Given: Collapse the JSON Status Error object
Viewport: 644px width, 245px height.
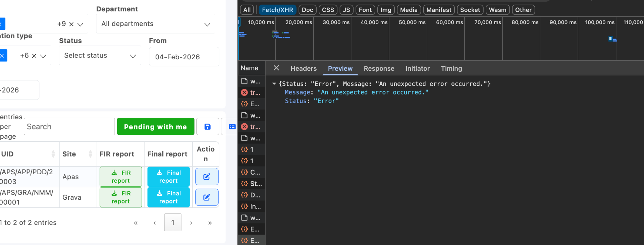Looking at the screenshot, I should point(274,84).
